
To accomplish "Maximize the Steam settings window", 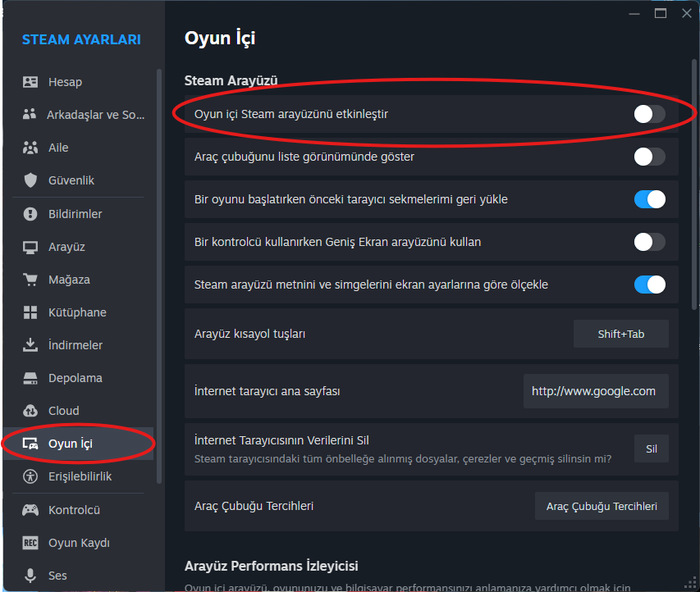I will (661, 13).
